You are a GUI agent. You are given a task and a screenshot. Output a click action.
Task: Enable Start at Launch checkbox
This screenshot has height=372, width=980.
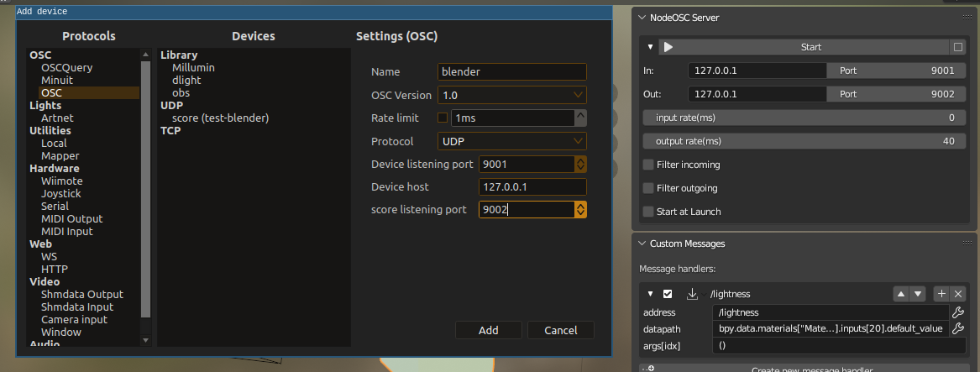(x=648, y=212)
